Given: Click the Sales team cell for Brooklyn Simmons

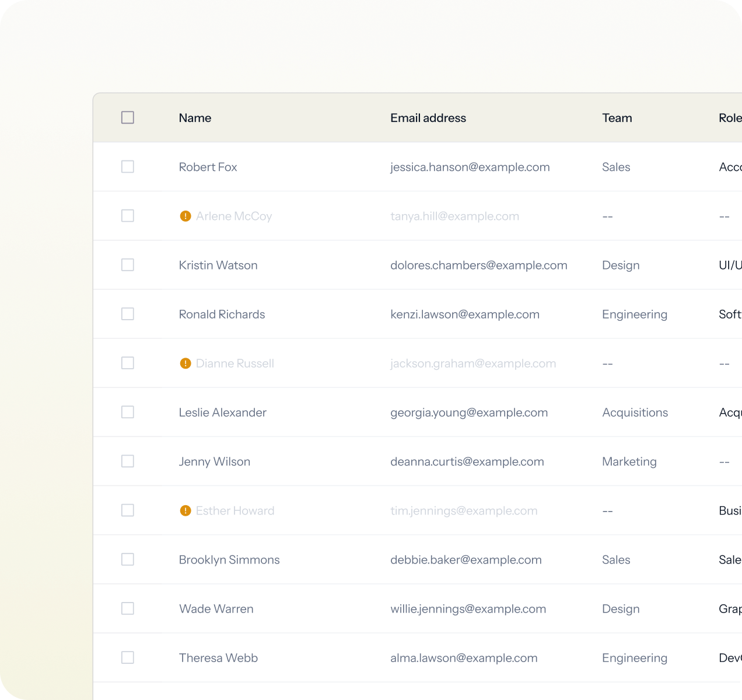Looking at the screenshot, I should point(616,559).
